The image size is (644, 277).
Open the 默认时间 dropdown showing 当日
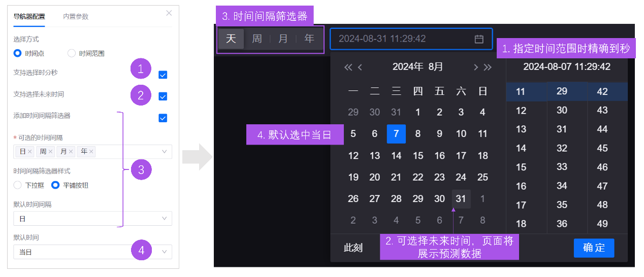coord(164,252)
